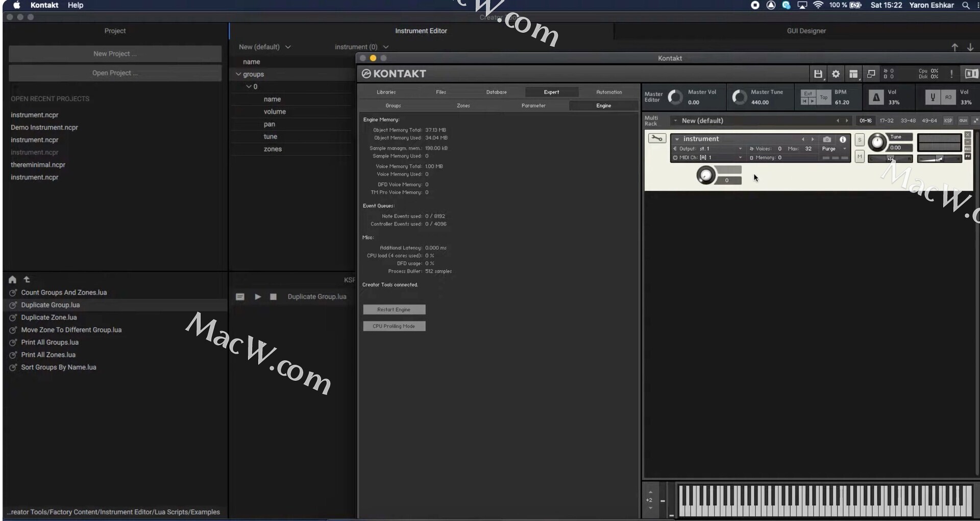Click the Master Vol knob
This screenshot has width=980, height=521.
(x=675, y=97)
